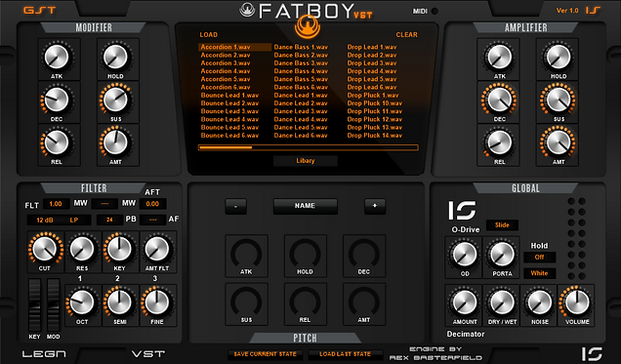621x364 pixels.
Task: Click the OD overdrive knob
Action: 464,254
